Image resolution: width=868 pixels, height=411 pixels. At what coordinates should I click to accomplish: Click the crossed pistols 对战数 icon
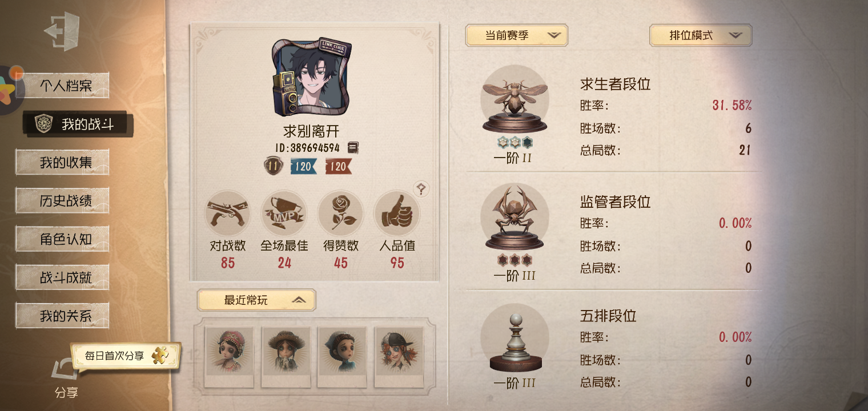click(x=227, y=213)
